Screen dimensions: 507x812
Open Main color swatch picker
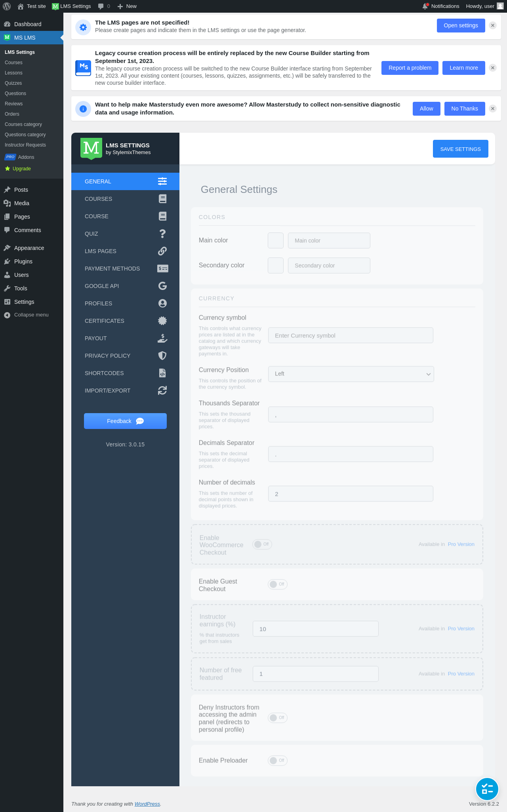click(x=276, y=240)
